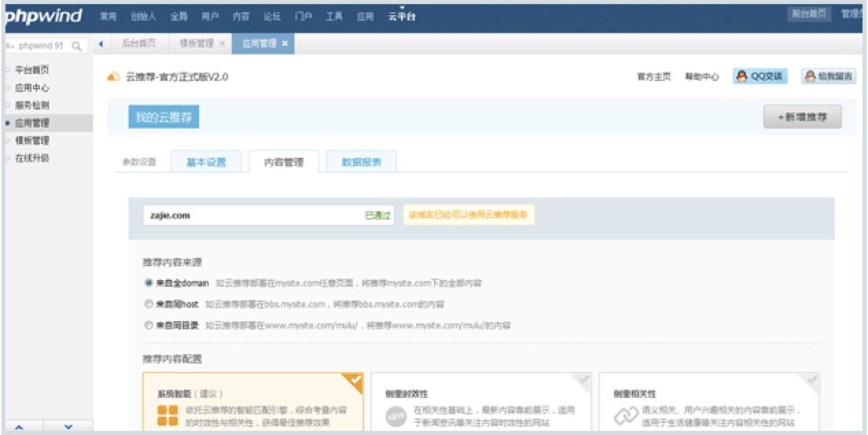Click the four-square icon in 系统智能 card
Image resolution: width=868 pixels, height=435 pixels.
coord(168,414)
